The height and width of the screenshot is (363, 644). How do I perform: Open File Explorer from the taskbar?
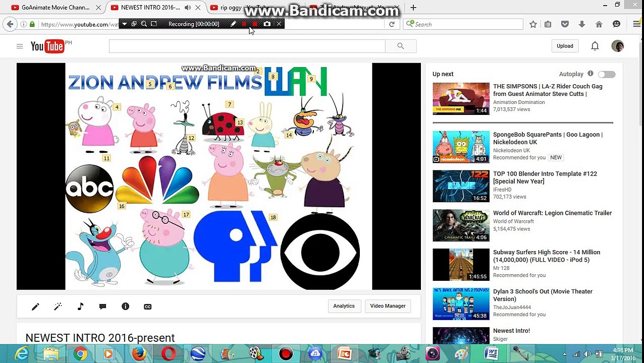(x=51, y=354)
